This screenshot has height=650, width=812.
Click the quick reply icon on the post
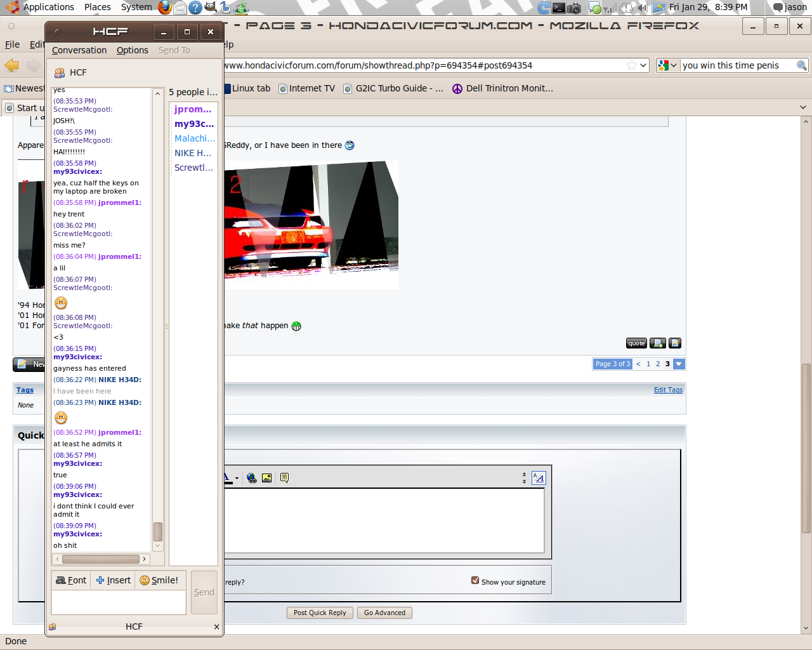pyautogui.click(x=675, y=343)
